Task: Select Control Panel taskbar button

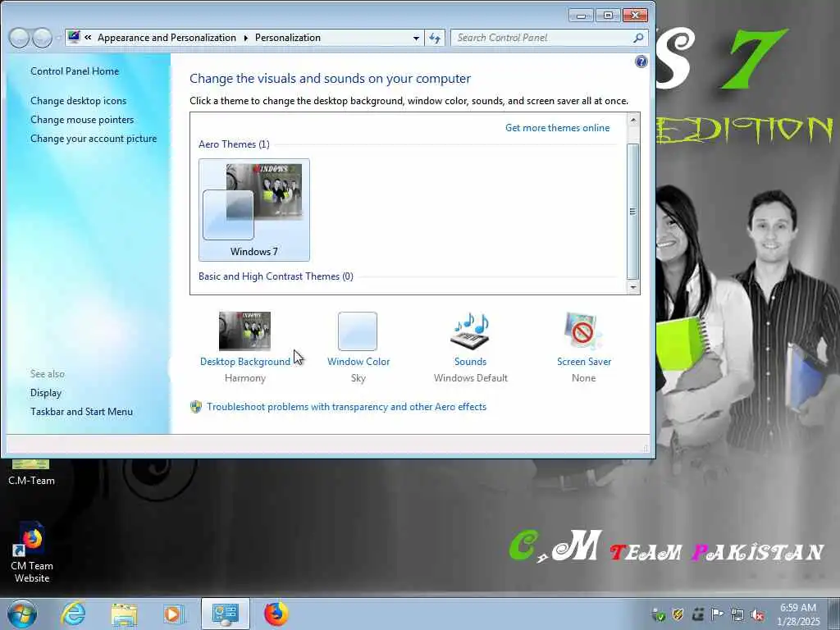Action: click(x=226, y=614)
